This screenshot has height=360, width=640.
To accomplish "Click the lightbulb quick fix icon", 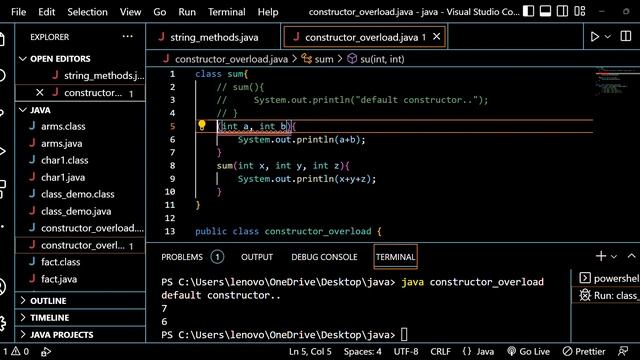I will pyautogui.click(x=202, y=125).
